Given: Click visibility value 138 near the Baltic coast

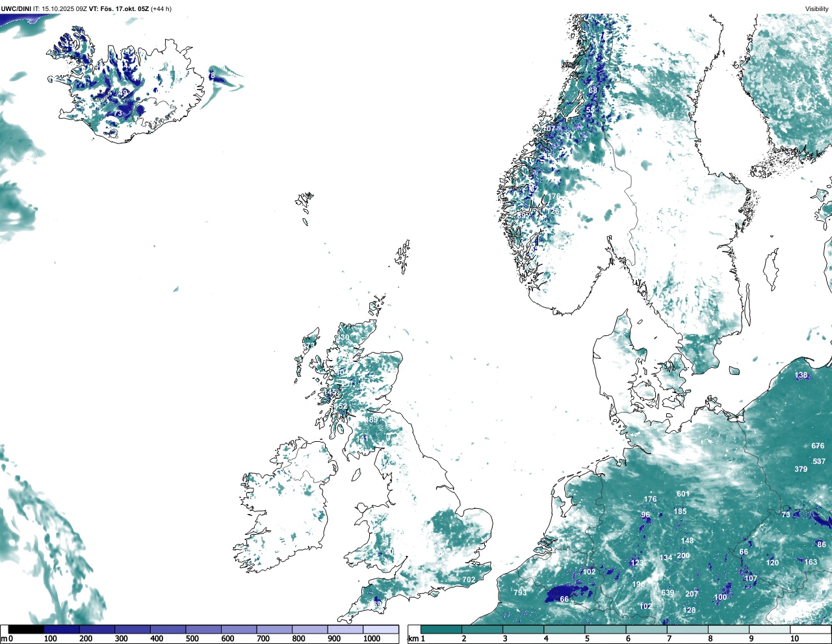Looking at the screenshot, I should pyautogui.click(x=801, y=376).
